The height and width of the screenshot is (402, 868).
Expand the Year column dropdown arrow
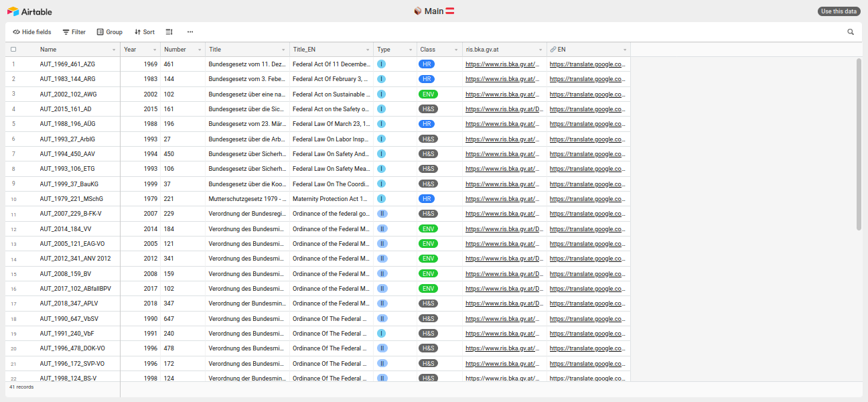154,50
